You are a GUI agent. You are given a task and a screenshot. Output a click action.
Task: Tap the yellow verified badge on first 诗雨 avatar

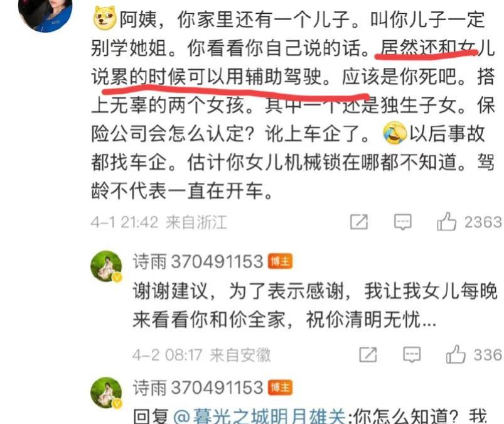117,277
